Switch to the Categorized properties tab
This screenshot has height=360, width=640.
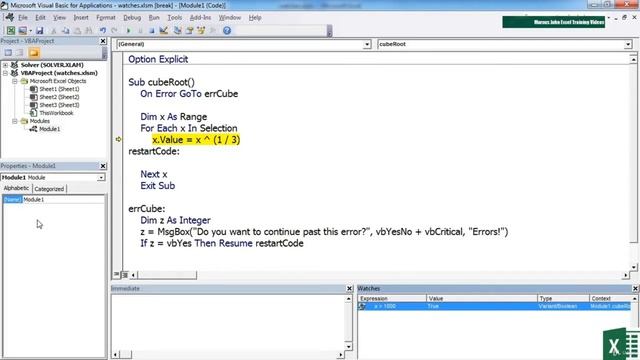click(49, 189)
